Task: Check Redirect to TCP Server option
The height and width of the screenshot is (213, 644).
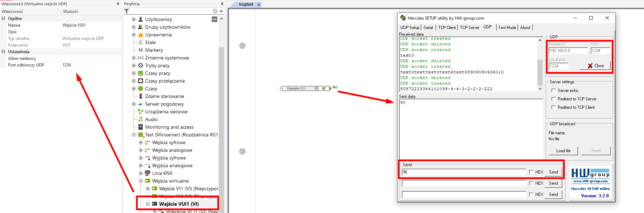Action: [x=554, y=99]
